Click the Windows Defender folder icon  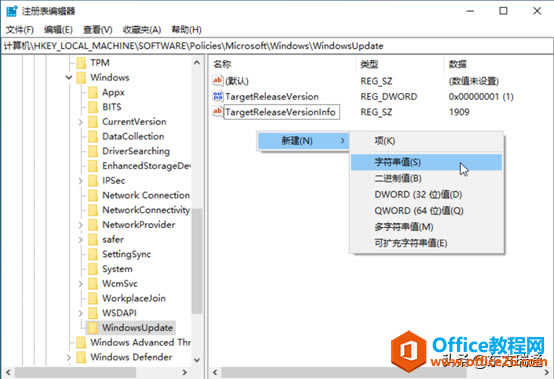(81, 357)
